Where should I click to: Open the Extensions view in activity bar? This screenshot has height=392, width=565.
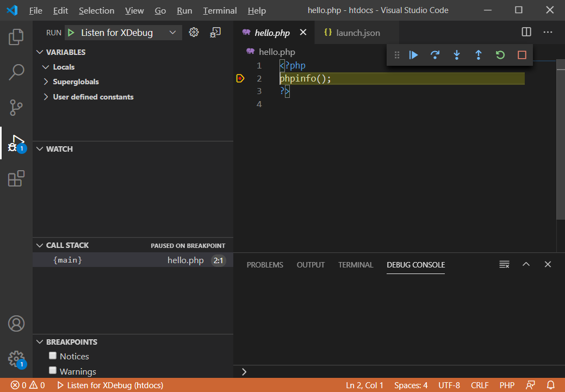click(x=16, y=178)
